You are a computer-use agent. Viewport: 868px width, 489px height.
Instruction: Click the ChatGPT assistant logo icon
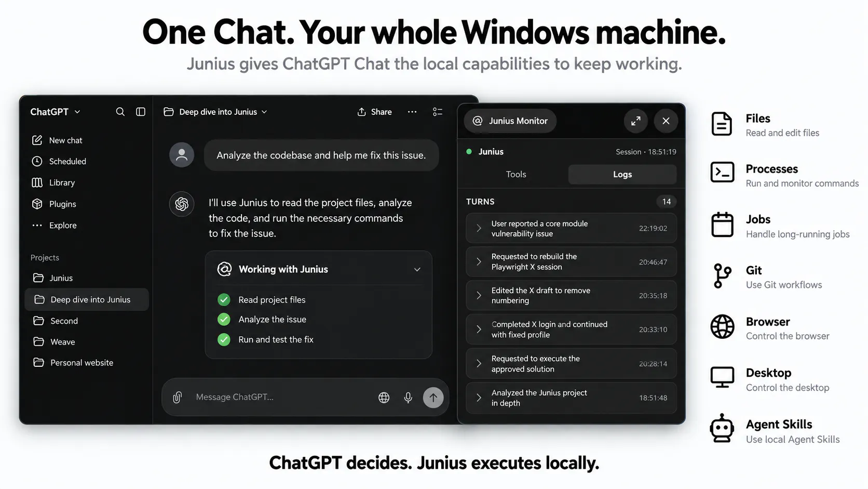coord(182,204)
